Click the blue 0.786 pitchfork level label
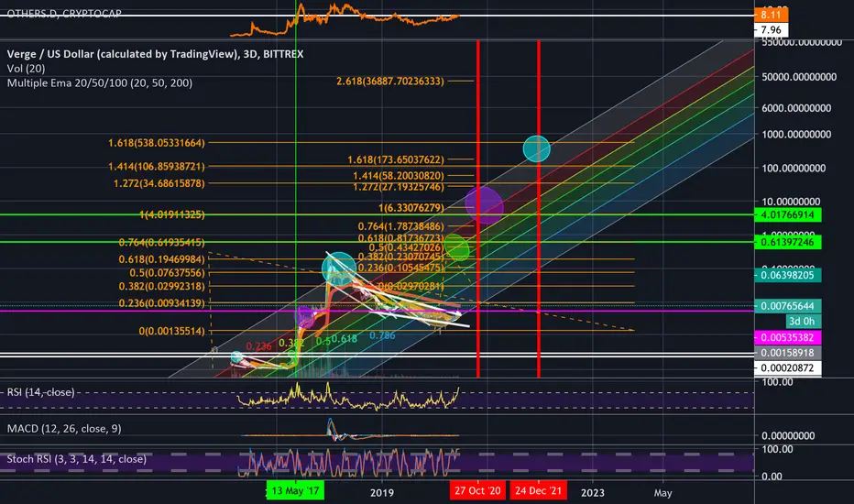Screen dimensions: 854x504 point(382,335)
